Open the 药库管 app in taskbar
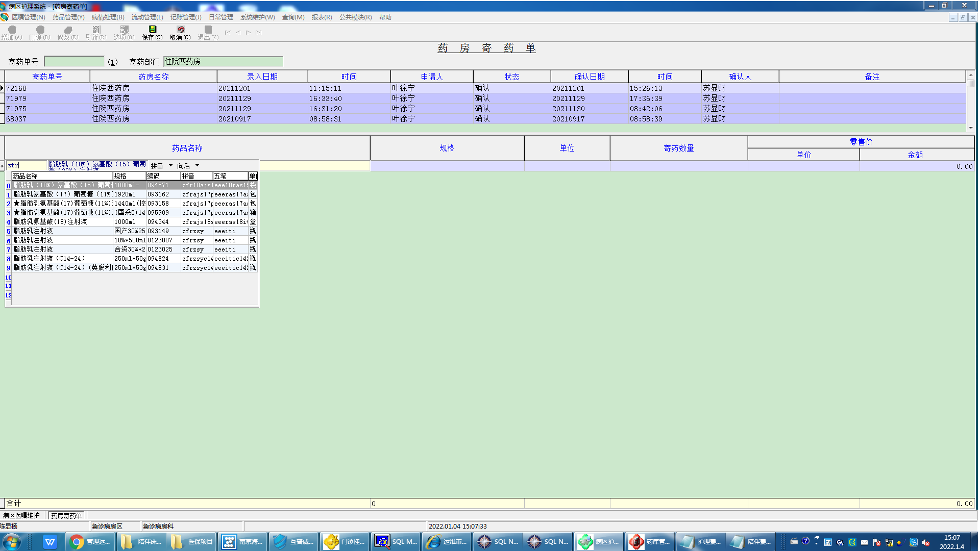This screenshot has height=551, width=980. click(650, 541)
